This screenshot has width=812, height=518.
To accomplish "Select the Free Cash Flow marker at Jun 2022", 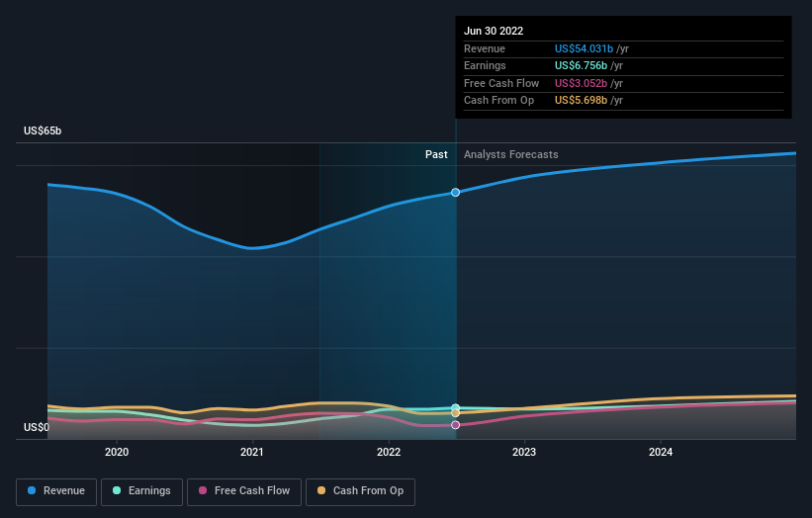I will click(x=455, y=425).
